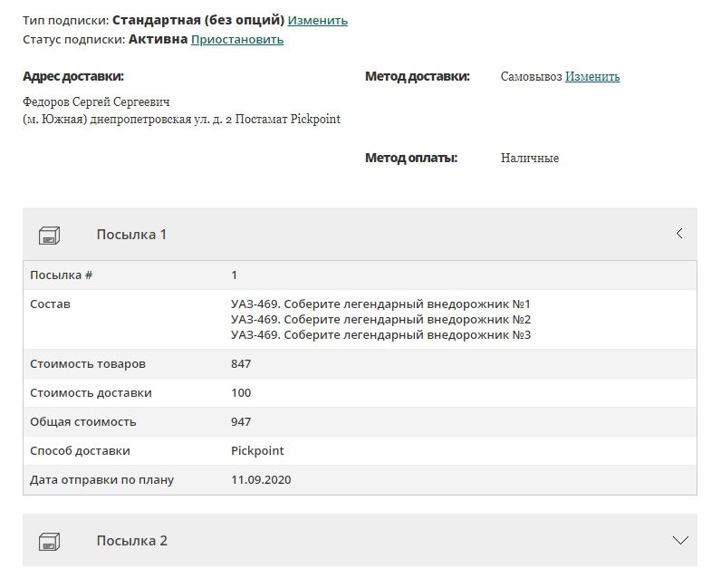Image resolution: width=721 pixels, height=588 pixels.
Task: Click the Стандартная (без опций) subscription text
Action: coord(197,20)
